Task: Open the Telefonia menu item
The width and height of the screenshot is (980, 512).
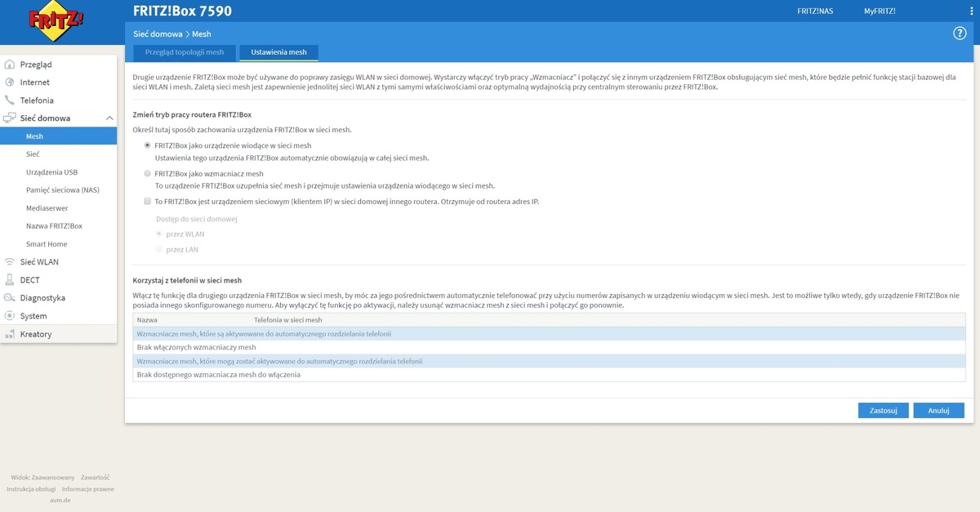Action: [37, 100]
